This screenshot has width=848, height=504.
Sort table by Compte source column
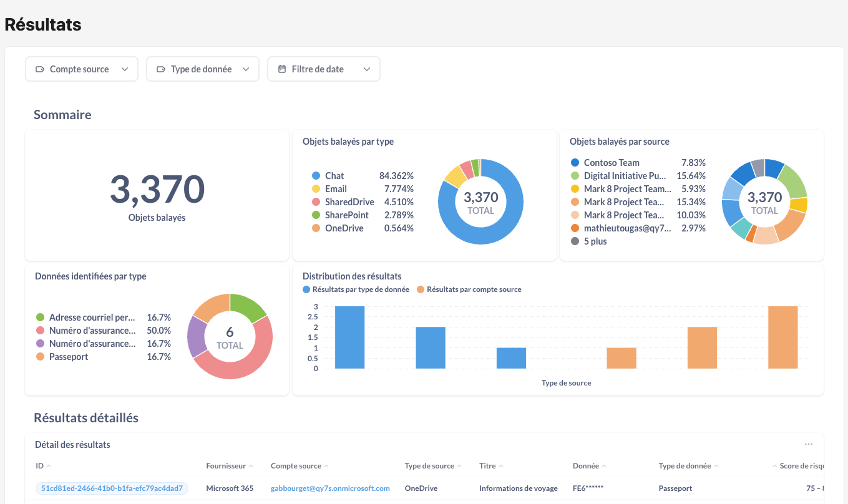[300, 466]
